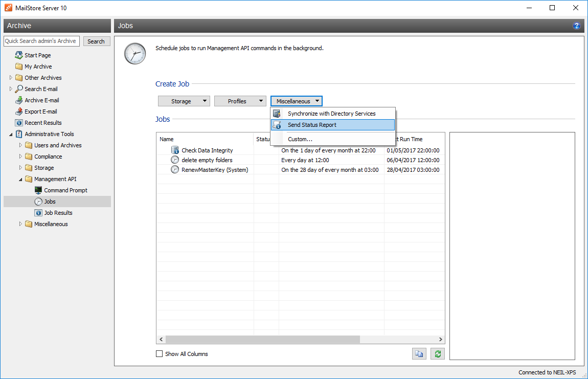This screenshot has width=588, height=379.
Task: Click the Check Data Integrity job icon
Action: [x=175, y=150]
